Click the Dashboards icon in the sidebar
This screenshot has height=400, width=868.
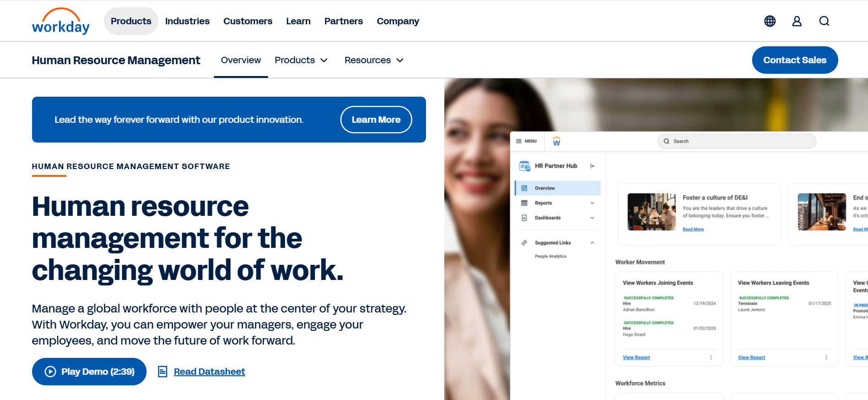524,218
